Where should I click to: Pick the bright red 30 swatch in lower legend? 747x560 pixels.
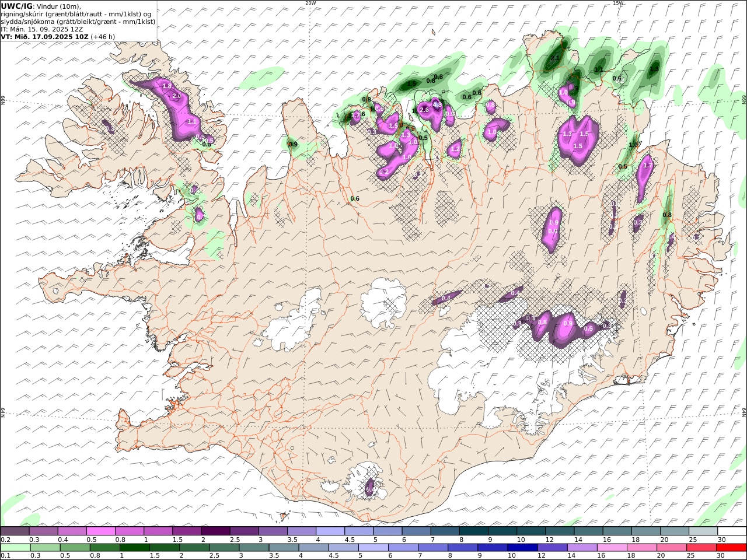731,548
